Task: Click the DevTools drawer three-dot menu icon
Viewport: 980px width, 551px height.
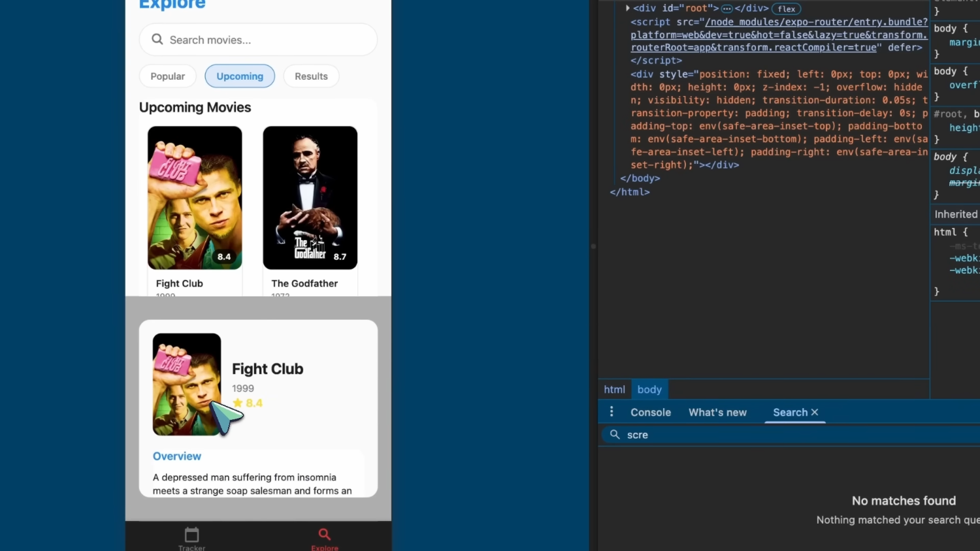Action: (x=612, y=411)
